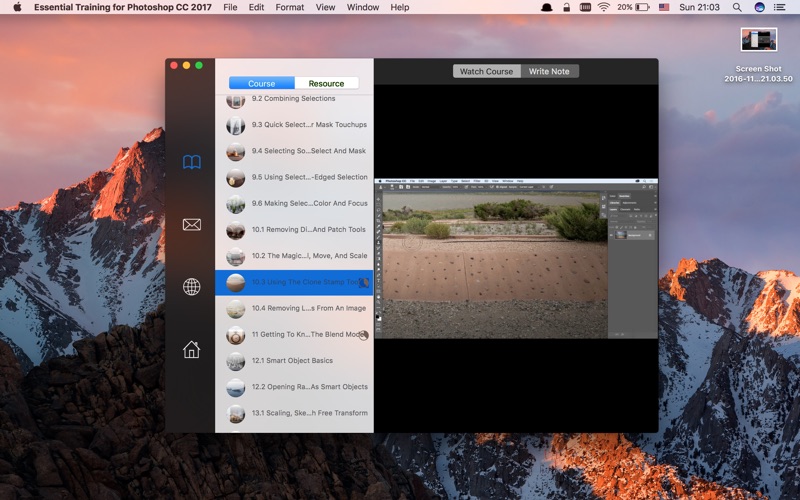The height and width of the screenshot is (500, 800).
Task: Open the globe website sidebar icon
Action: click(192, 287)
